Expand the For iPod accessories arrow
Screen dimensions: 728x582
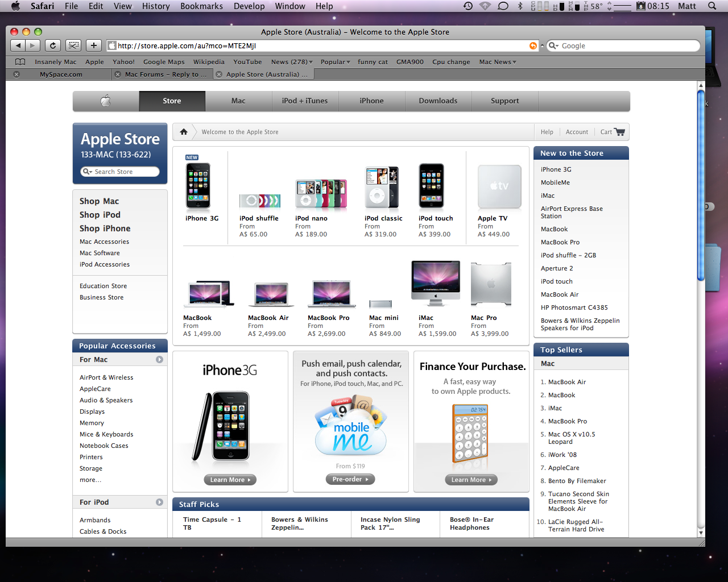point(160,502)
